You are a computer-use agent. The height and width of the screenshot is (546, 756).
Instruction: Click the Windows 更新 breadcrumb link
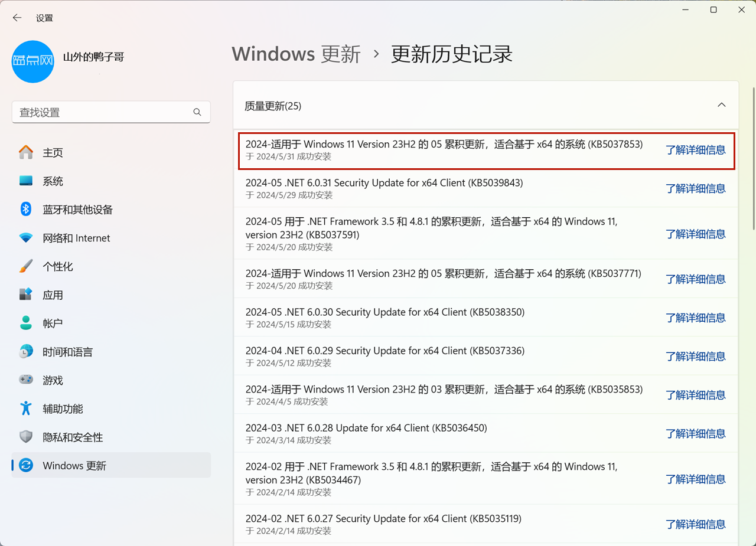pyautogui.click(x=296, y=54)
